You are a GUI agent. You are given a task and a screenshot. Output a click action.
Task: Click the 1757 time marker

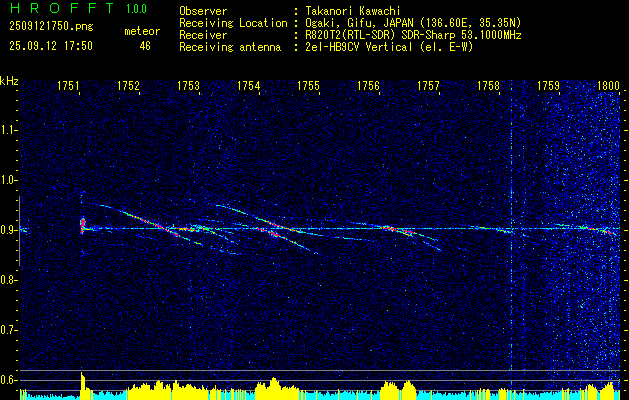click(428, 85)
